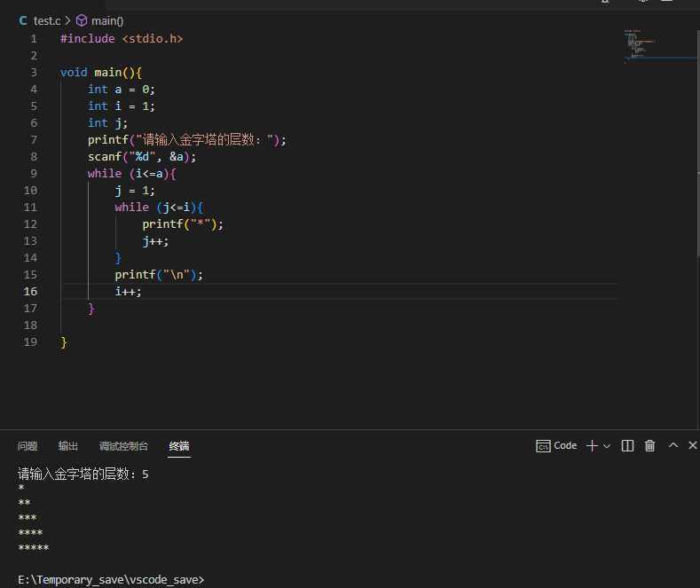The width and height of the screenshot is (700, 588).
Task: Click the Code terminal label
Action: click(565, 446)
